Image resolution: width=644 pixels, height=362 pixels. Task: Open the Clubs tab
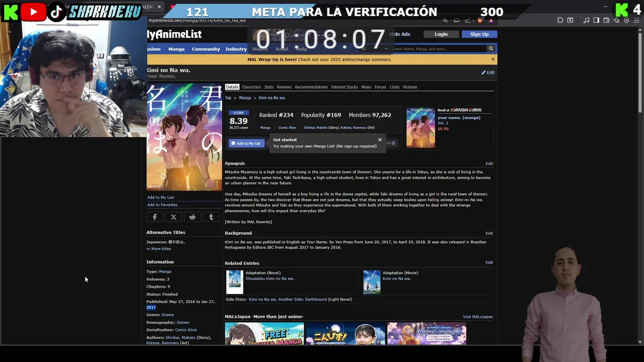pos(394,87)
